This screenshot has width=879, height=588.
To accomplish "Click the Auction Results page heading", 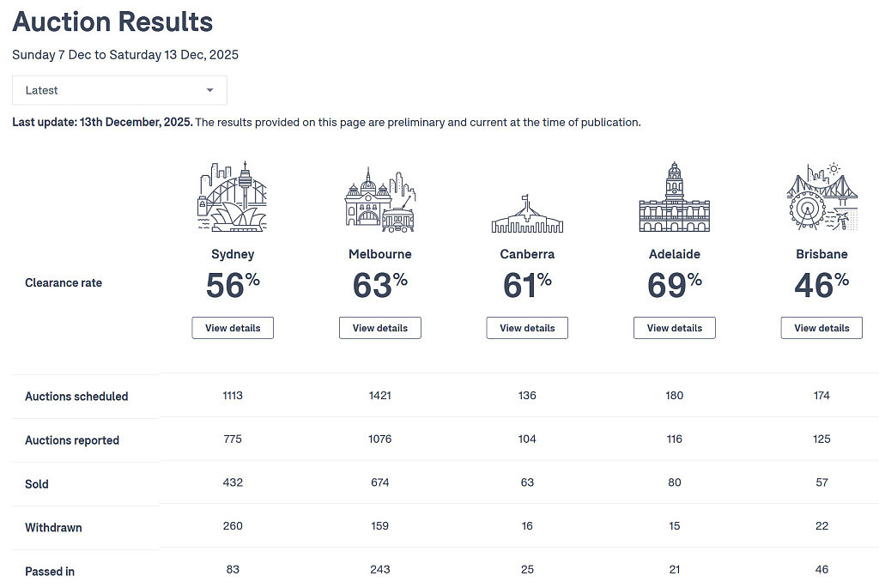I will [112, 21].
